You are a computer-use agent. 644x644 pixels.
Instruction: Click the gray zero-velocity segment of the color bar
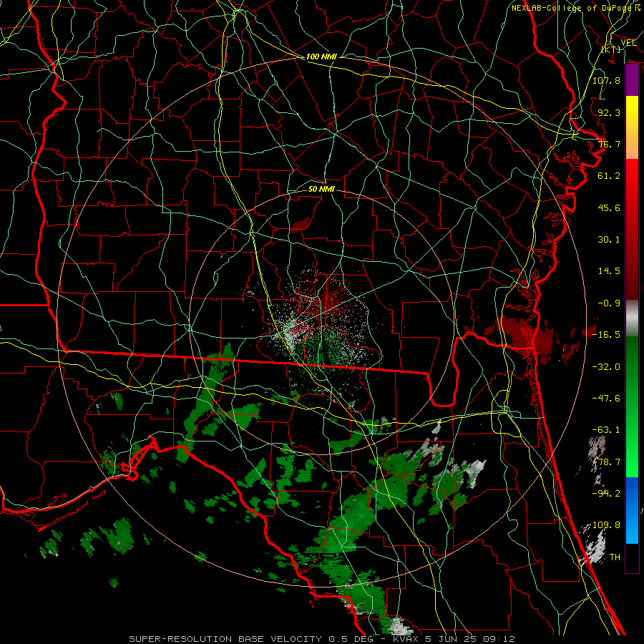[632, 318]
